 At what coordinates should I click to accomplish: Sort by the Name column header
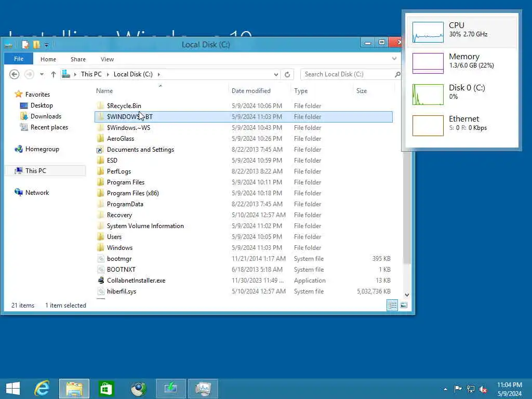104,90
